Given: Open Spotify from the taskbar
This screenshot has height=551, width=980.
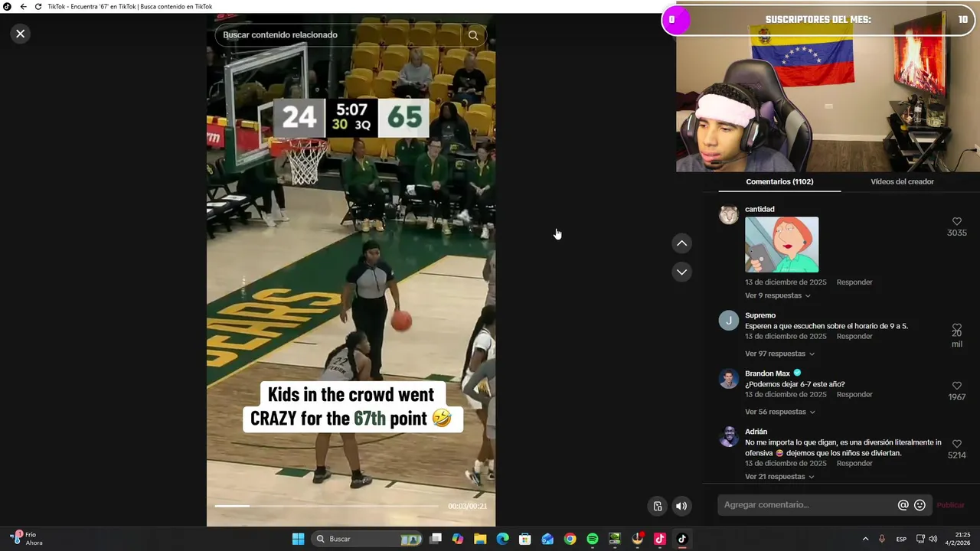Looking at the screenshot, I should click(x=593, y=539).
